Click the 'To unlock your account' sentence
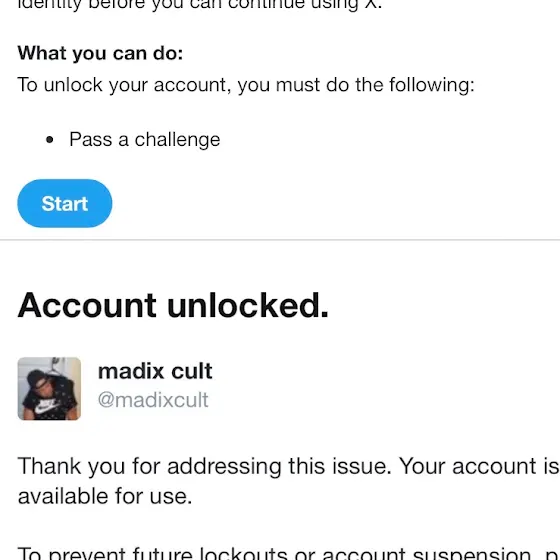This screenshot has width=560, height=560. pos(246,85)
